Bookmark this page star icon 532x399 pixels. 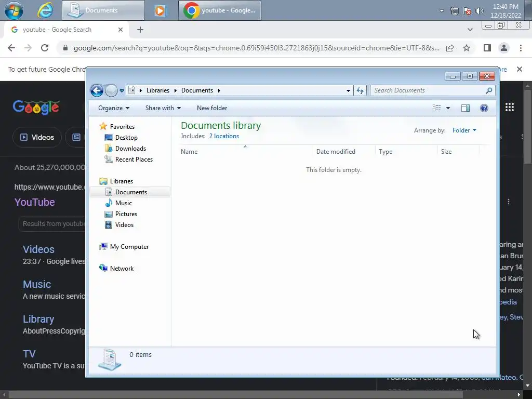(x=467, y=48)
